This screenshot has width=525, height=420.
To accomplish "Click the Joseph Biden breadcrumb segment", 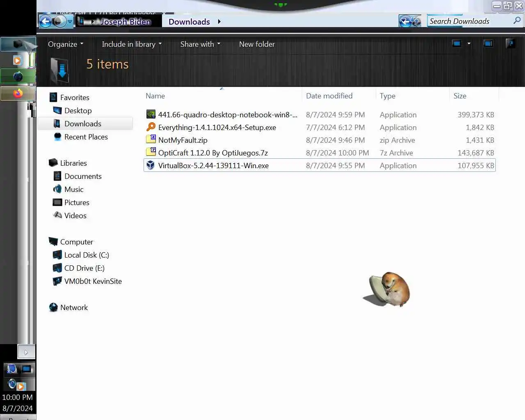I will tap(126, 22).
